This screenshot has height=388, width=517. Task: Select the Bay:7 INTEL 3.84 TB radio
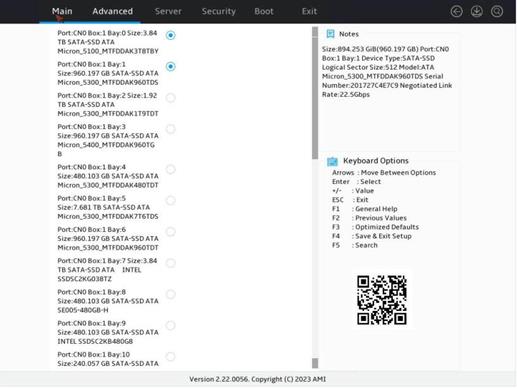coord(171,263)
